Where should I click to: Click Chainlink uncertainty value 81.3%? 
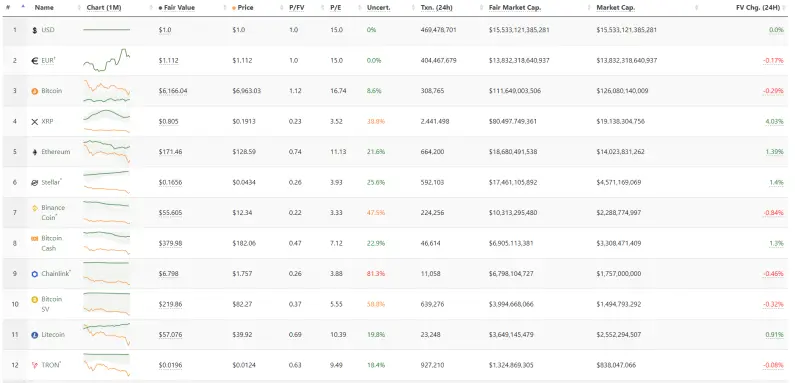376,274
